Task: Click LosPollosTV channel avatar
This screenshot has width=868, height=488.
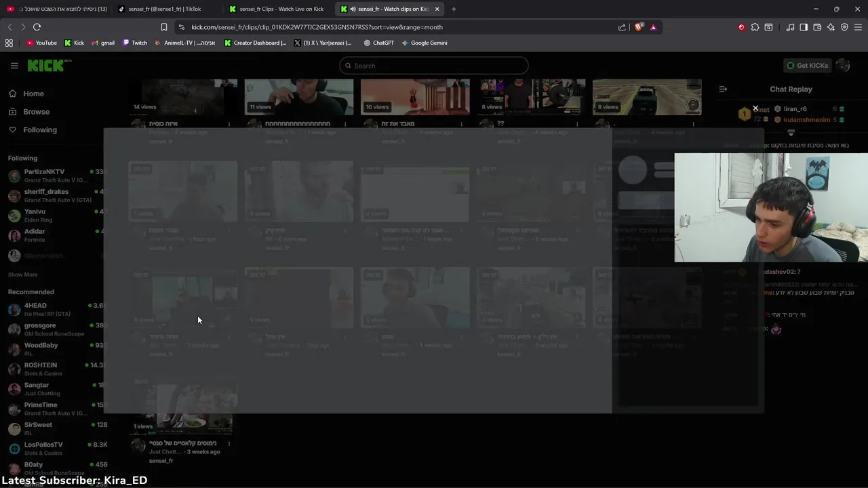Action: coord(14,449)
